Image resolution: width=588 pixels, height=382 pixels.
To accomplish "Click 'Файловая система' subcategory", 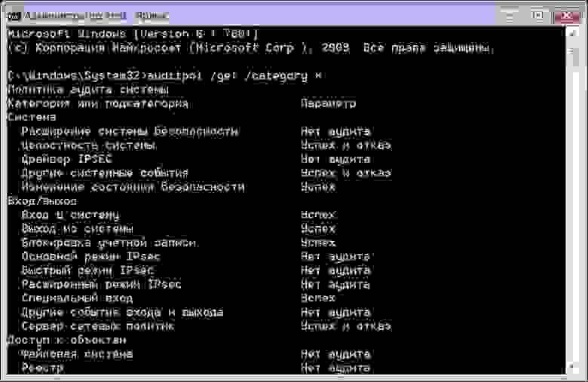I will (77, 354).
